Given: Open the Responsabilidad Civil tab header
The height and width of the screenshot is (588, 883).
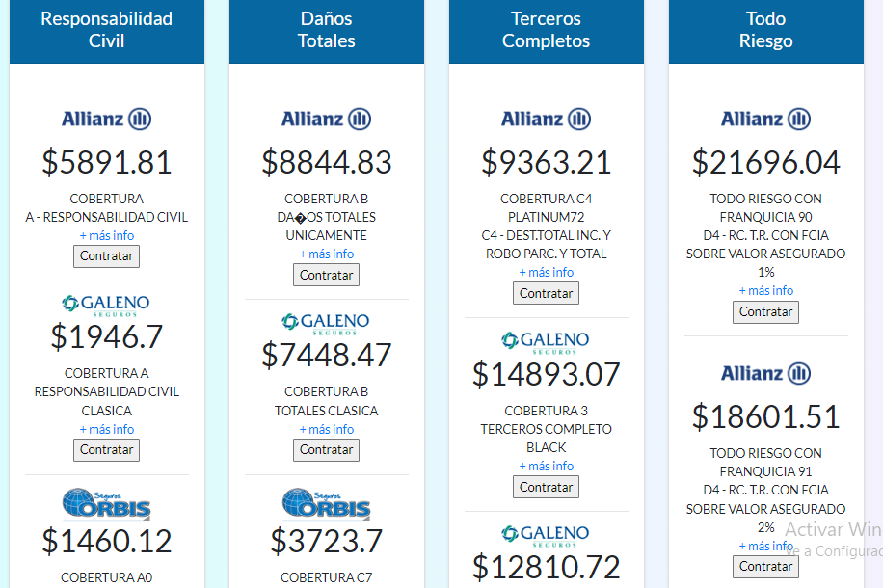Looking at the screenshot, I should 106,29.
